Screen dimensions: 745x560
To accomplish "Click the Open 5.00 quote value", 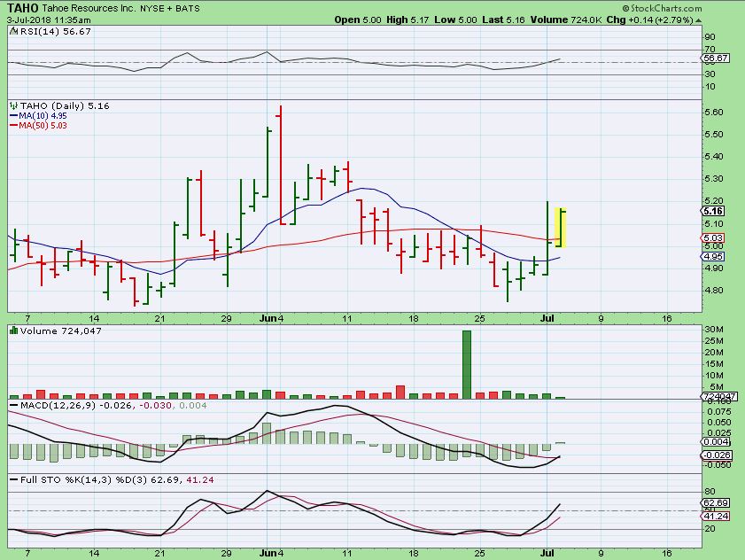I will point(357,20).
